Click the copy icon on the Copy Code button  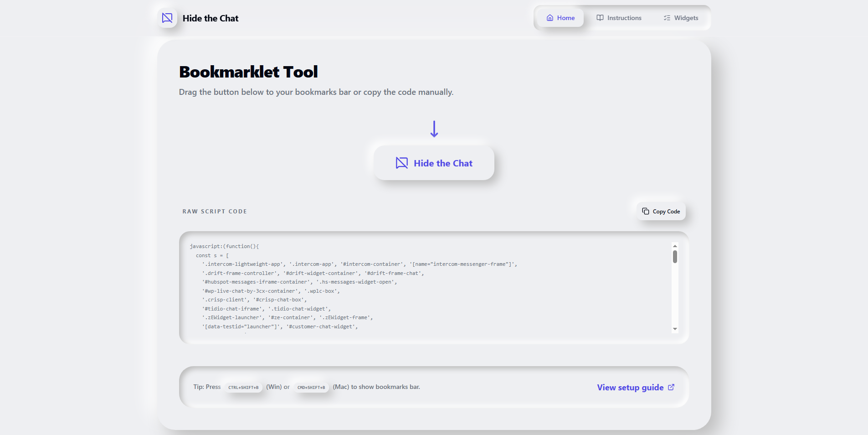(x=646, y=211)
